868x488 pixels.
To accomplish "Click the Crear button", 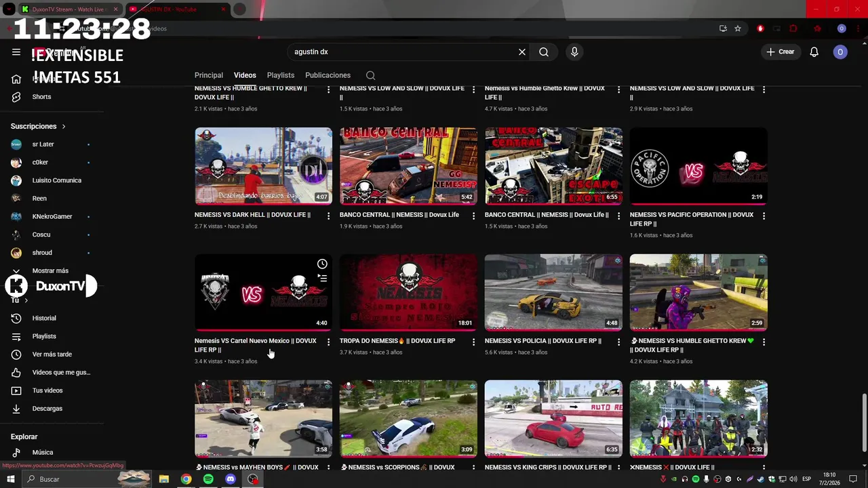I will (781, 52).
